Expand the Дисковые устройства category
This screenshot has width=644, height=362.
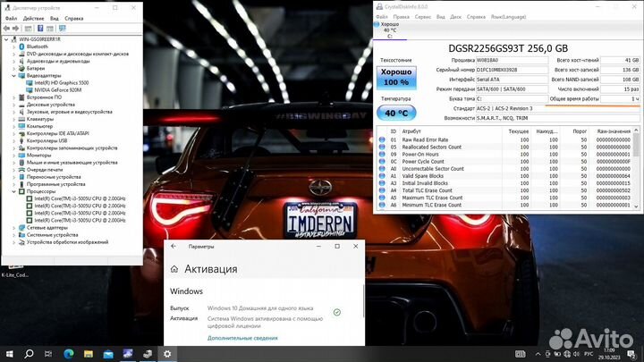[x=14, y=105]
